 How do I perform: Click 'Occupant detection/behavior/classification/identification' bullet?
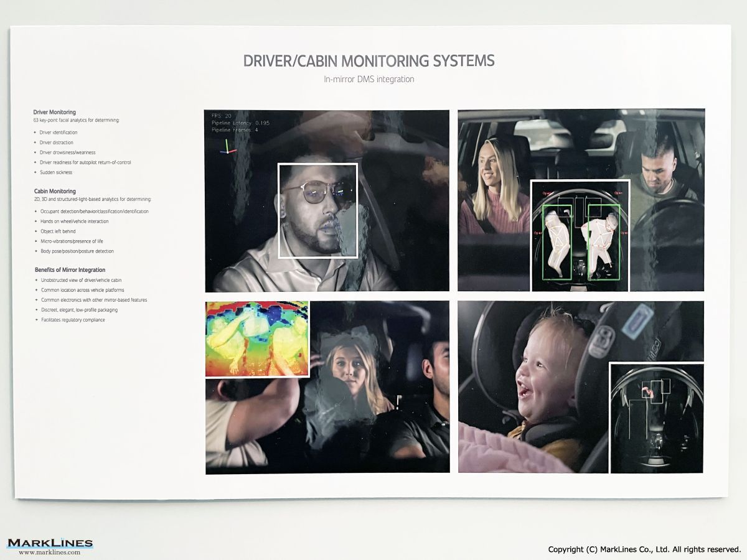[x=93, y=212]
